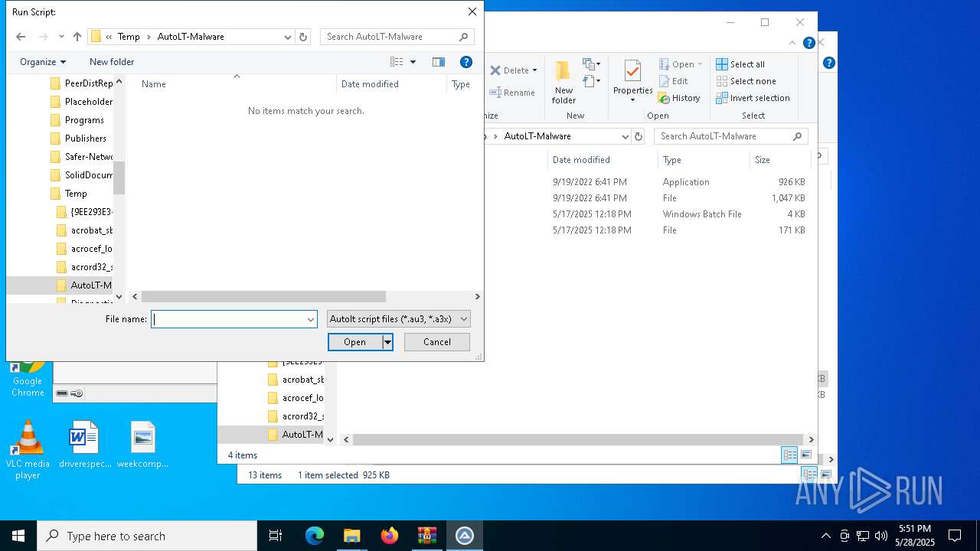Screen dimensions: 980x551
Task: Open the Organize menu
Action: [43, 62]
